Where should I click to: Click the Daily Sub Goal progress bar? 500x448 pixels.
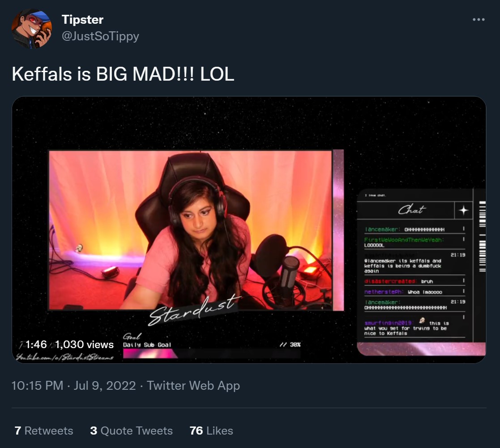point(211,353)
